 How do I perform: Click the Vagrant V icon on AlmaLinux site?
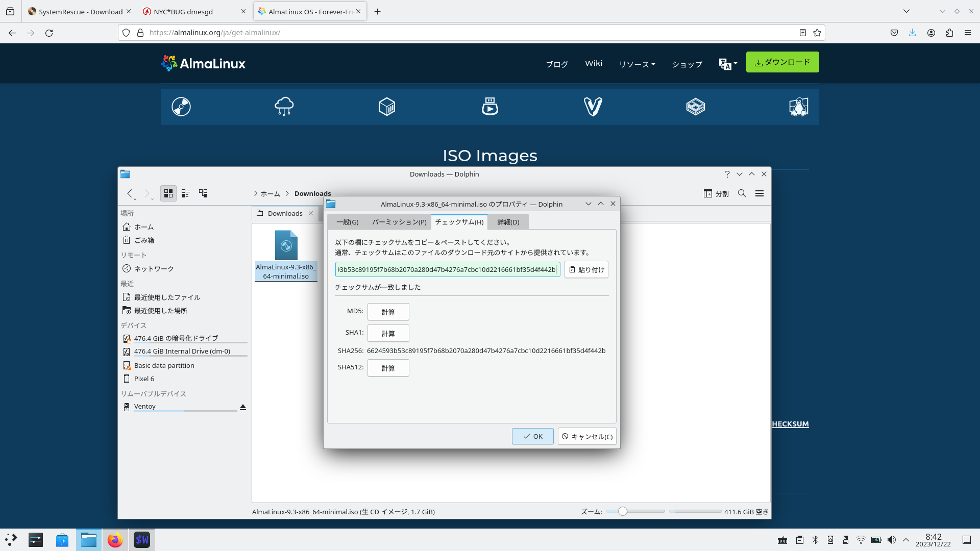point(593,107)
